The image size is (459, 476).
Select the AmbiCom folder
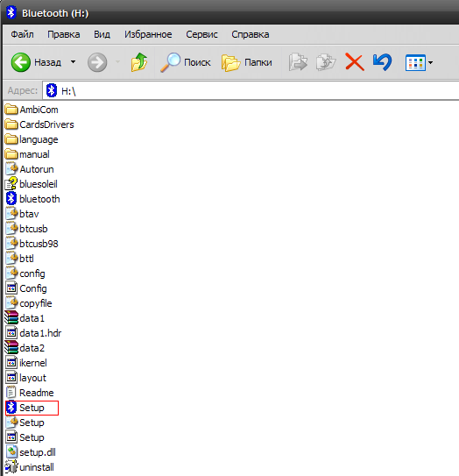[32, 110]
